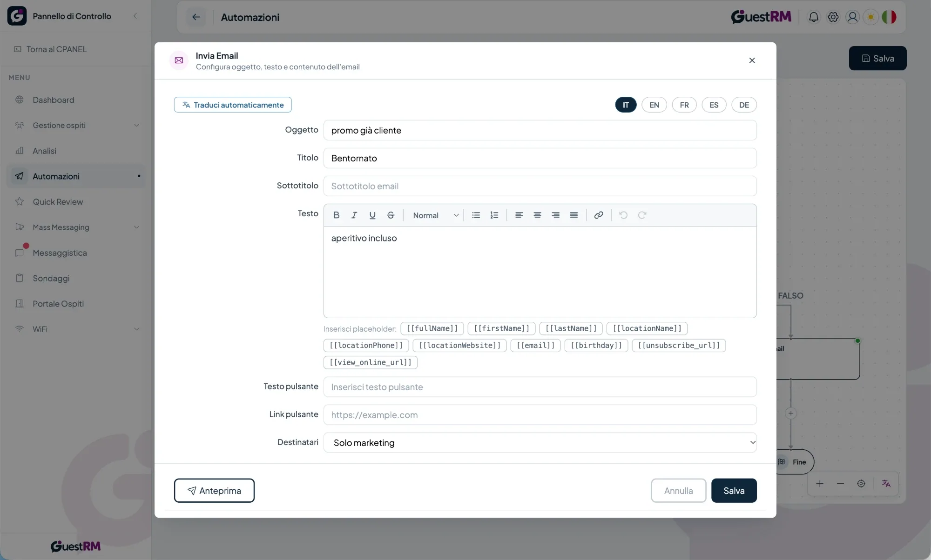Open Quick Review from sidebar
Viewport: 931px width, 560px height.
pos(77,201)
